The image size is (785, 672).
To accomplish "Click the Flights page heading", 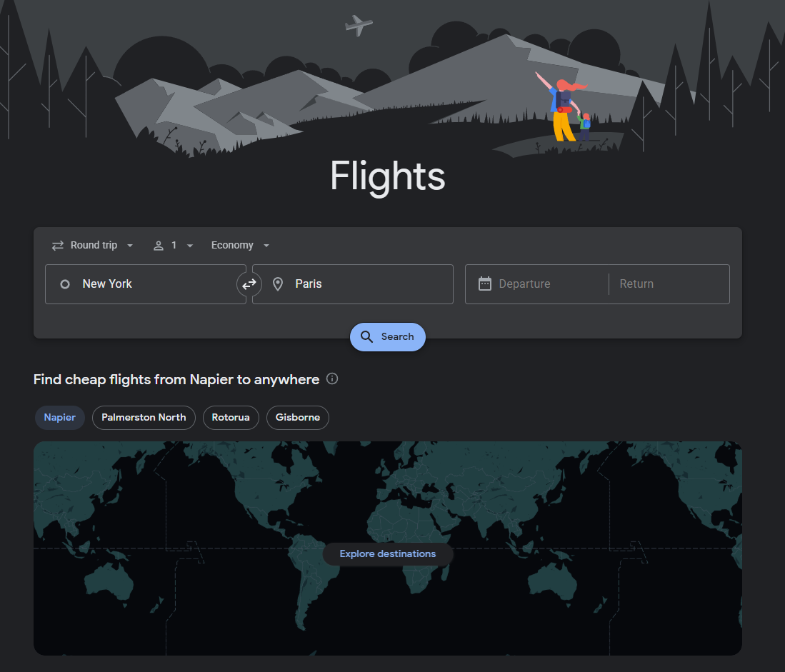I will [388, 176].
